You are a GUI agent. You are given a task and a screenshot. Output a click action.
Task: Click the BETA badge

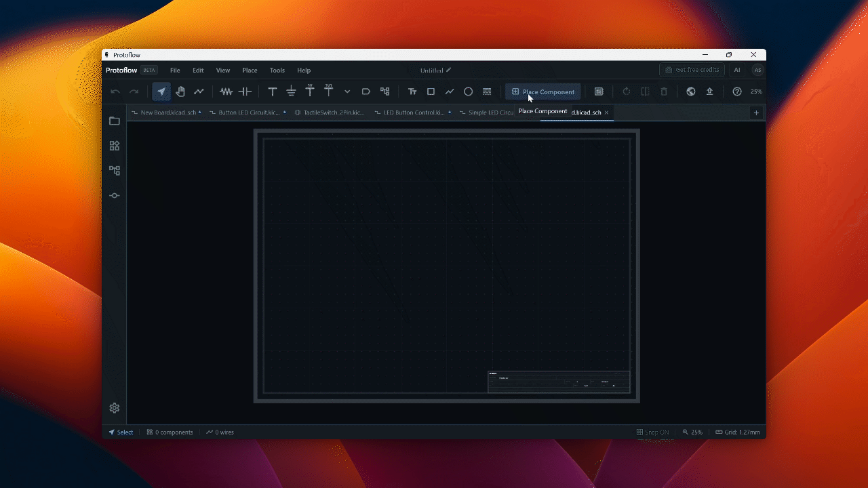click(149, 70)
